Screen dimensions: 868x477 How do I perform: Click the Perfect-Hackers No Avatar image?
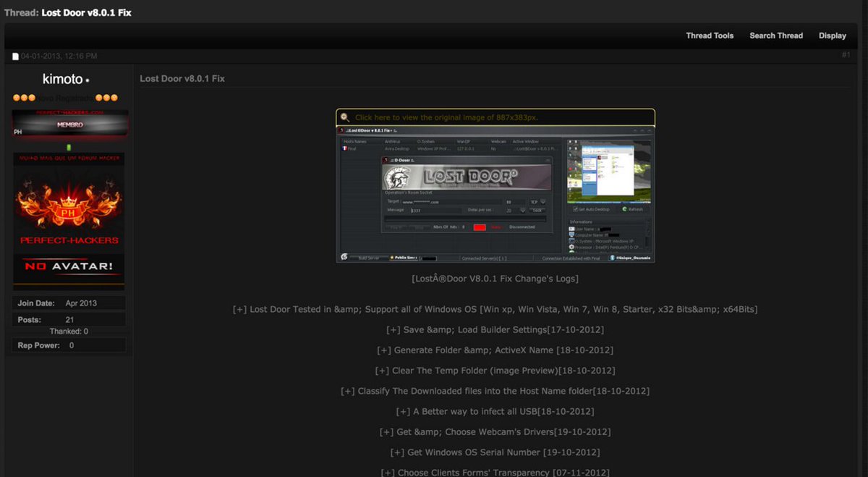pyautogui.click(x=69, y=221)
